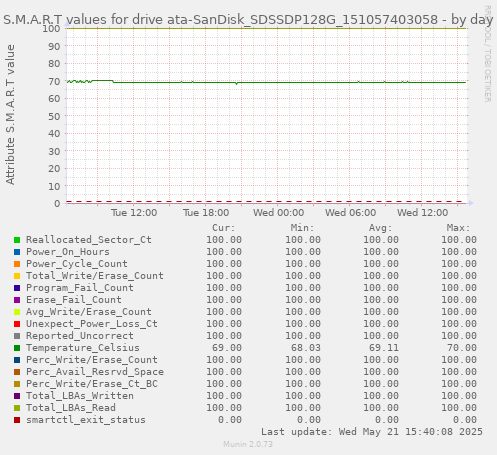Select the Avg_Write/Erase_Count legend label
Image resolution: width=497 pixels, height=455 pixels.
tap(89, 312)
